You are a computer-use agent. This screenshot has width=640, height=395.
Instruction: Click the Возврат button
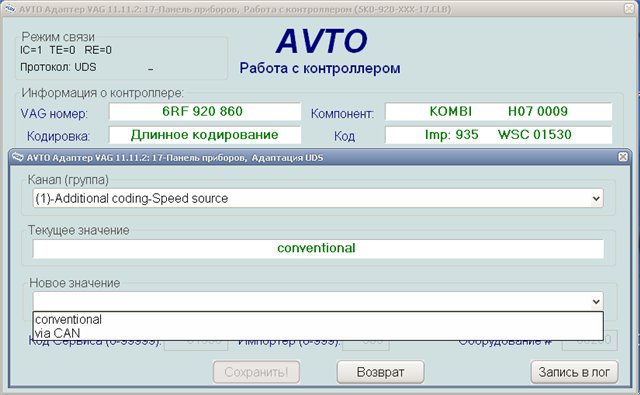[380, 372]
